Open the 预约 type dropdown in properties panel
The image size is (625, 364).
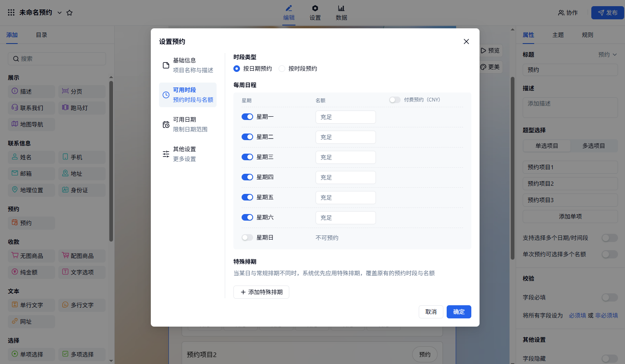pos(607,55)
